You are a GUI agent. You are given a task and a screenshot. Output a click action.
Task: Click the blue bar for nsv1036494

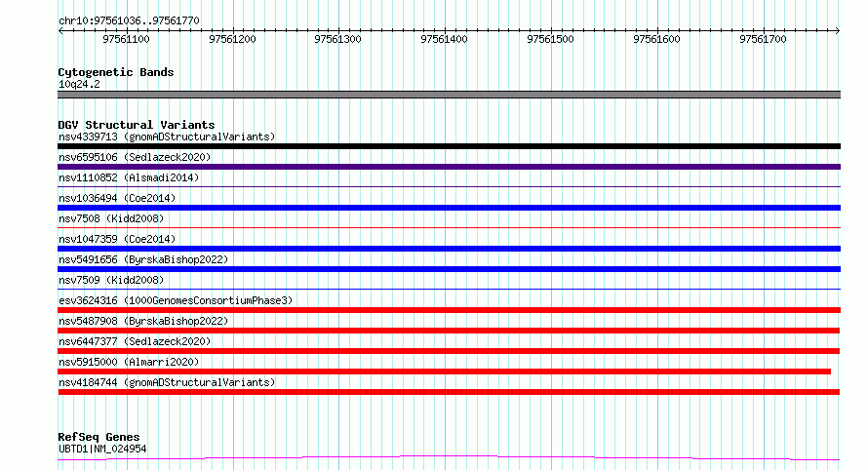click(449, 208)
